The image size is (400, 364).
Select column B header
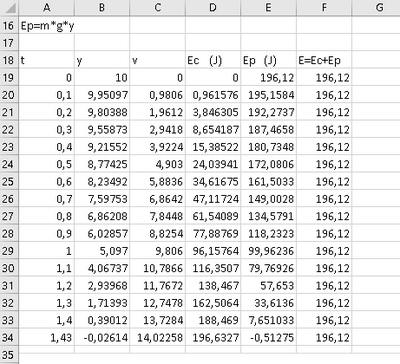[102, 7]
